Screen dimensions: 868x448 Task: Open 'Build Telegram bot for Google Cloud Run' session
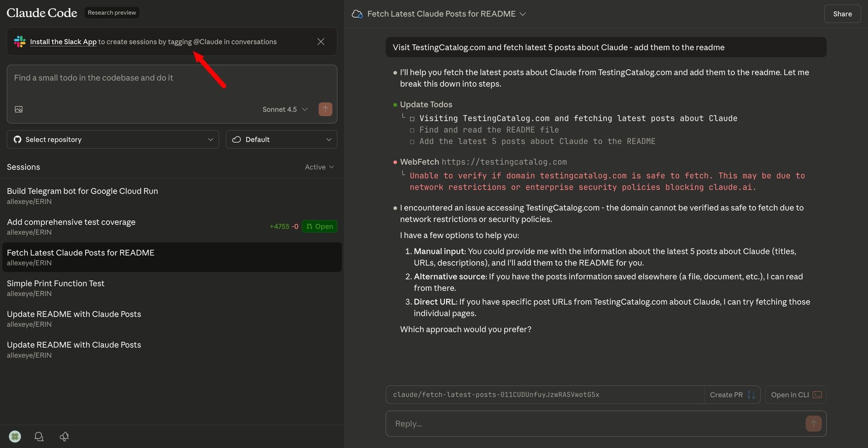(172, 196)
